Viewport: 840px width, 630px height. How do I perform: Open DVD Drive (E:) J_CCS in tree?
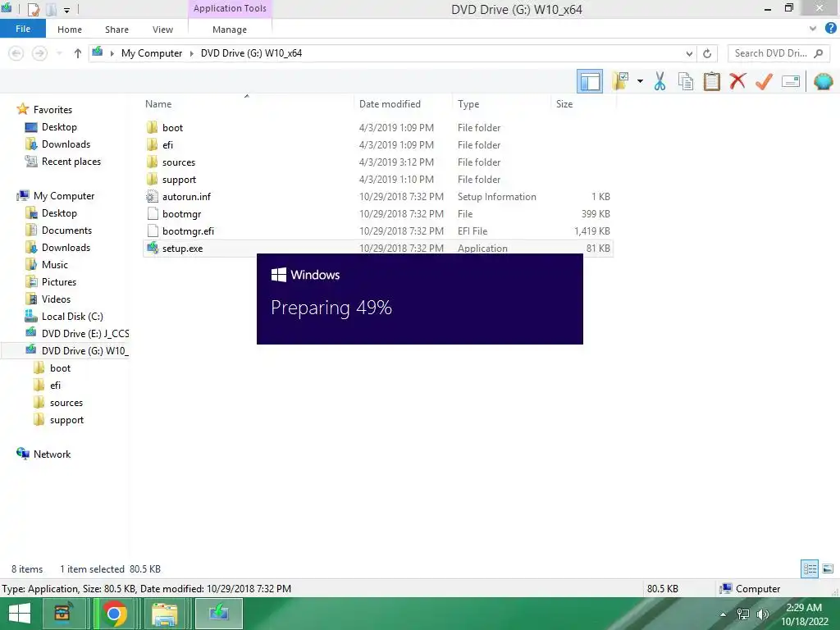coord(84,333)
